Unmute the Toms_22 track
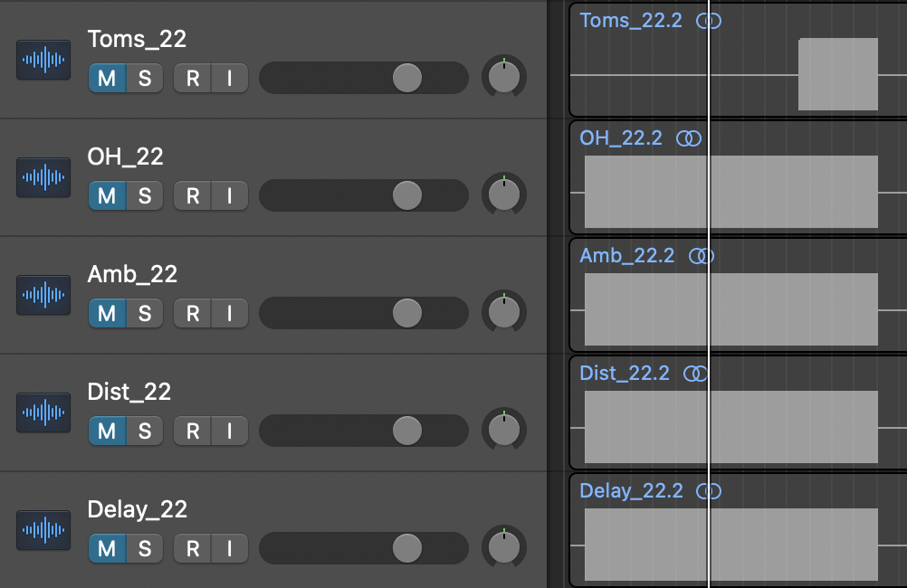 click(107, 78)
